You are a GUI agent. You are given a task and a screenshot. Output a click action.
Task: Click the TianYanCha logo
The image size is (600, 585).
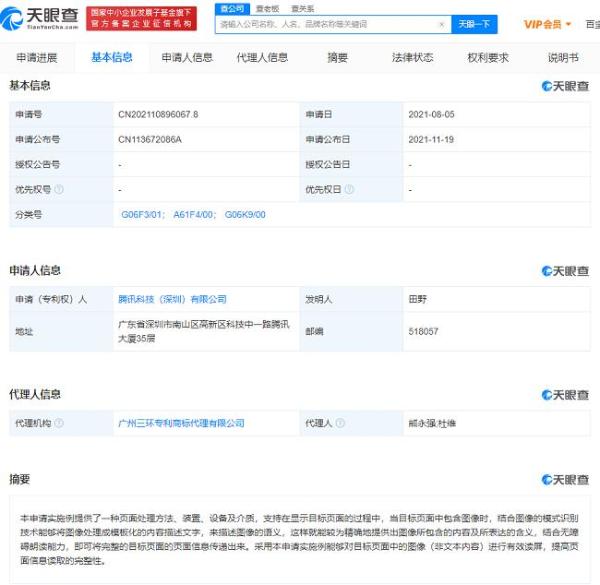point(39,18)
